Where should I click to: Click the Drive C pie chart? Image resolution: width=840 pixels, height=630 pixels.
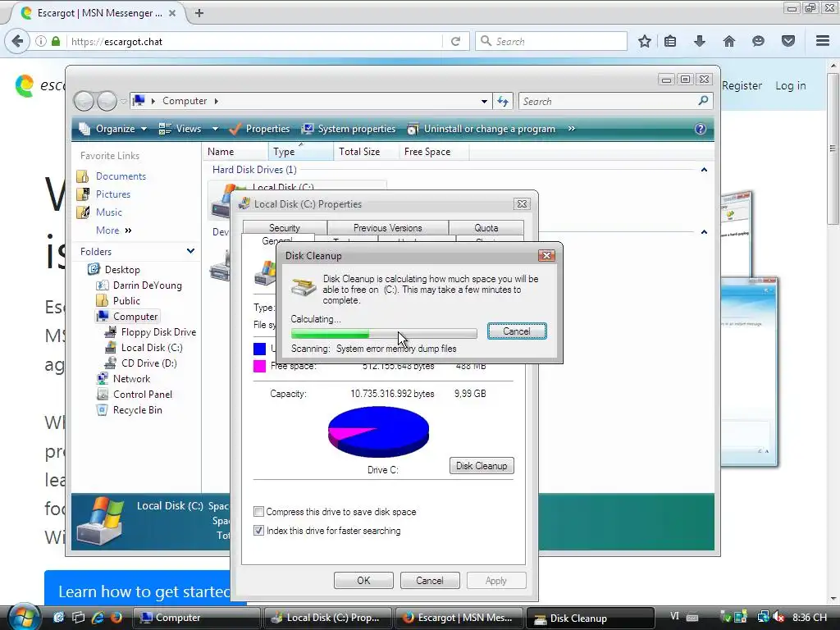[378, 431]
